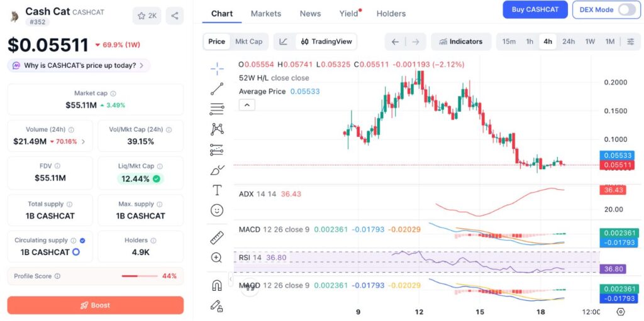
Task: Select the crosshair cursor tool
Action: pyautogui.click(x=217, y=69)
